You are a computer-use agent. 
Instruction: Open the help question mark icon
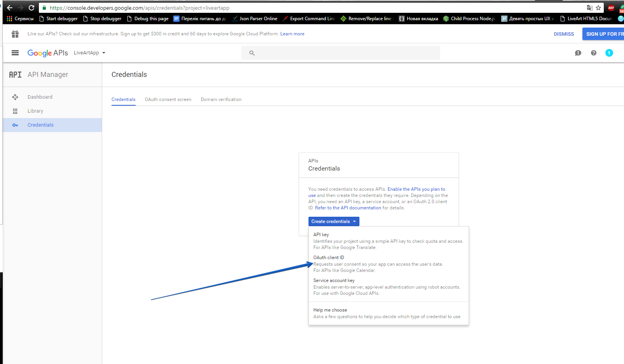pos(594,53)
